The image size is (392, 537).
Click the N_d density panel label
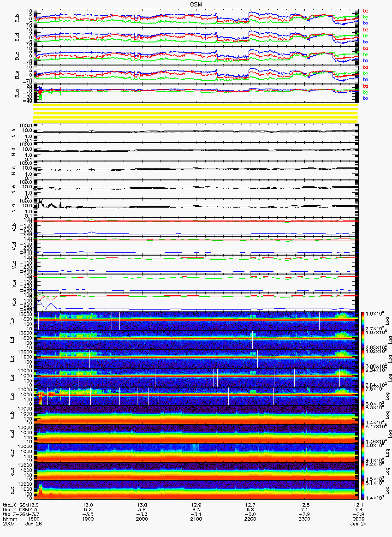(13, 152)
